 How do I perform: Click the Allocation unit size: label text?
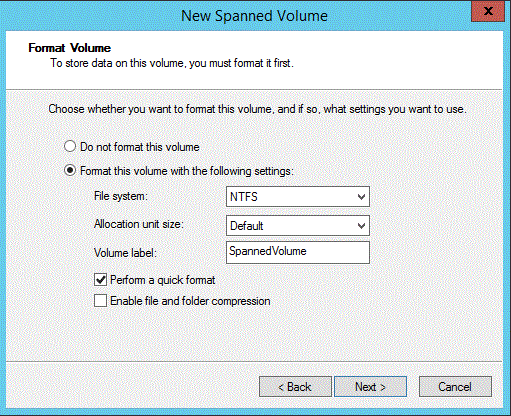(x=139, y=224)
